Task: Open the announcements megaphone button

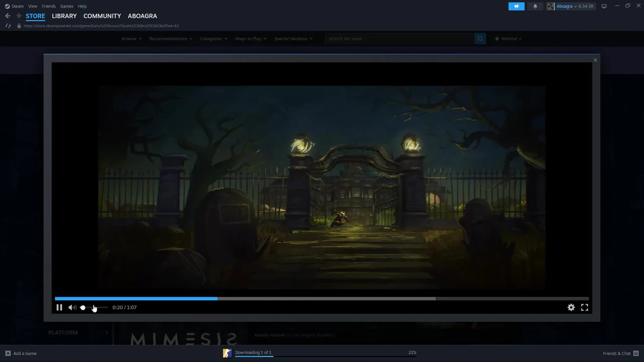Action: pos(516,6)
